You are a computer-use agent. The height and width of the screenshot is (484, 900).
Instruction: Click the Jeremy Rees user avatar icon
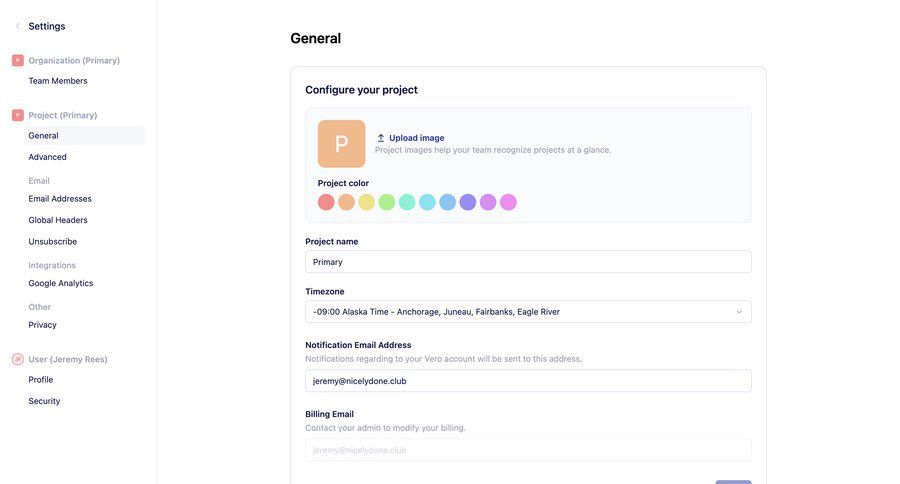[18, 359]
